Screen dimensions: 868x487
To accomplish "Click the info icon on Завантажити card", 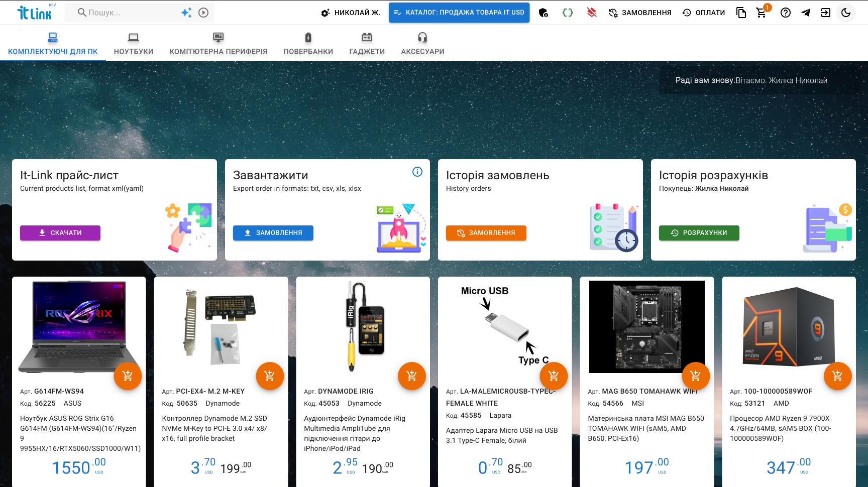I will coord(417,172).
